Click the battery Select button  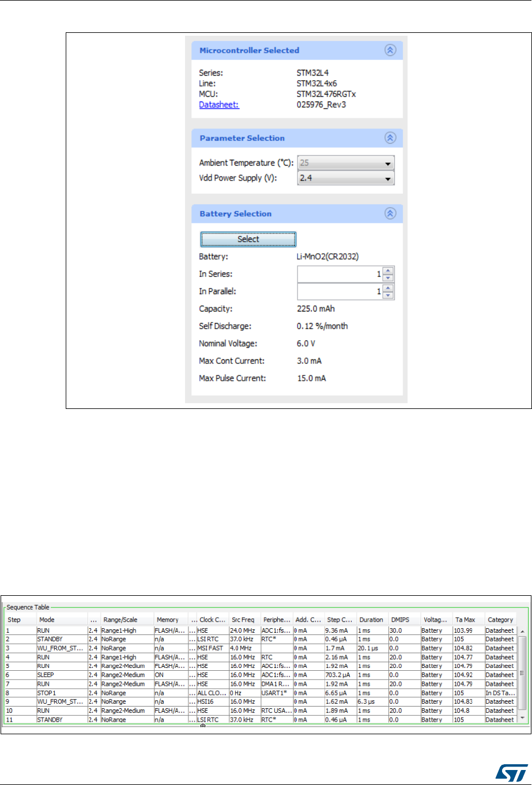pos(248,239)
